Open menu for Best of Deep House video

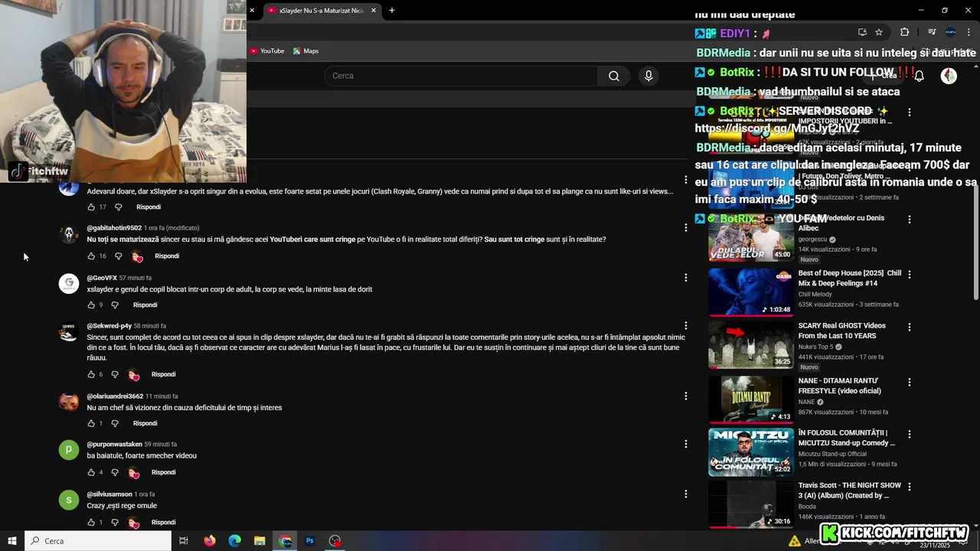click(x=909, y=274)
